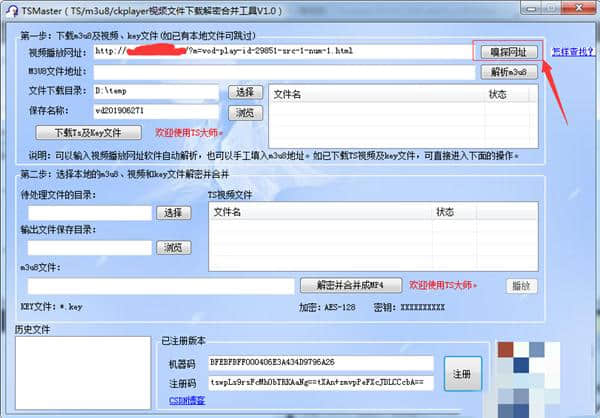Open the CSDN博客 link
Viewport: 600px width, 418px height.
[x=189, y=401]
